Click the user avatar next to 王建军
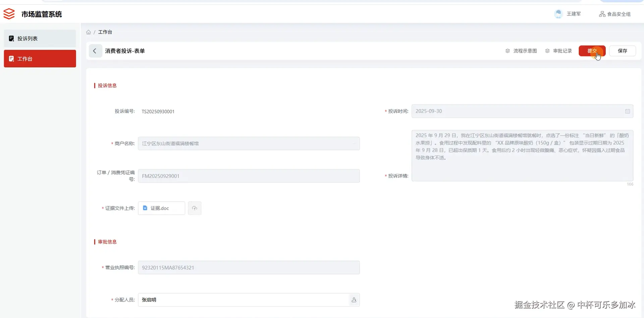Viewport: 644px width, 318px height. pyautogui.click(x=558, y=14)
